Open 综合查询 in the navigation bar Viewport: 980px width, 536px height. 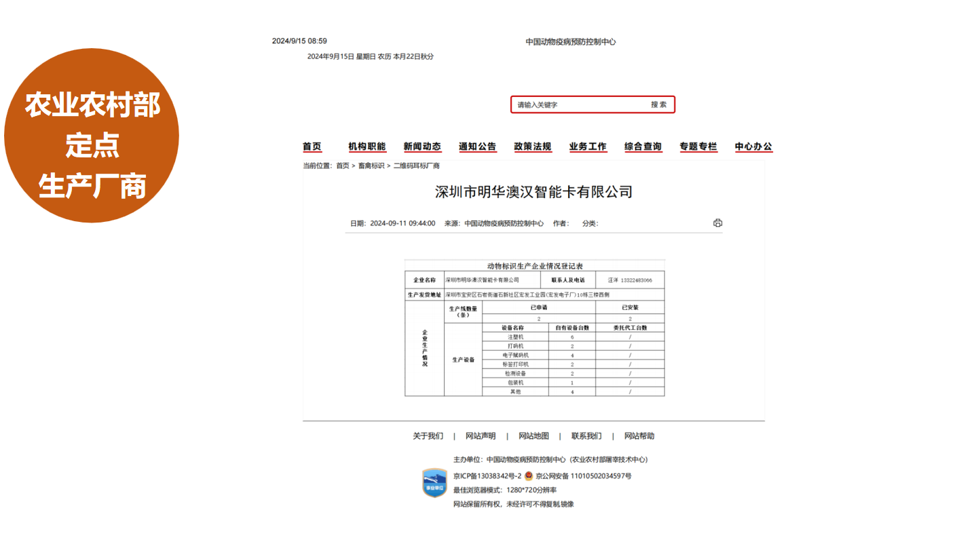[643, 147]
